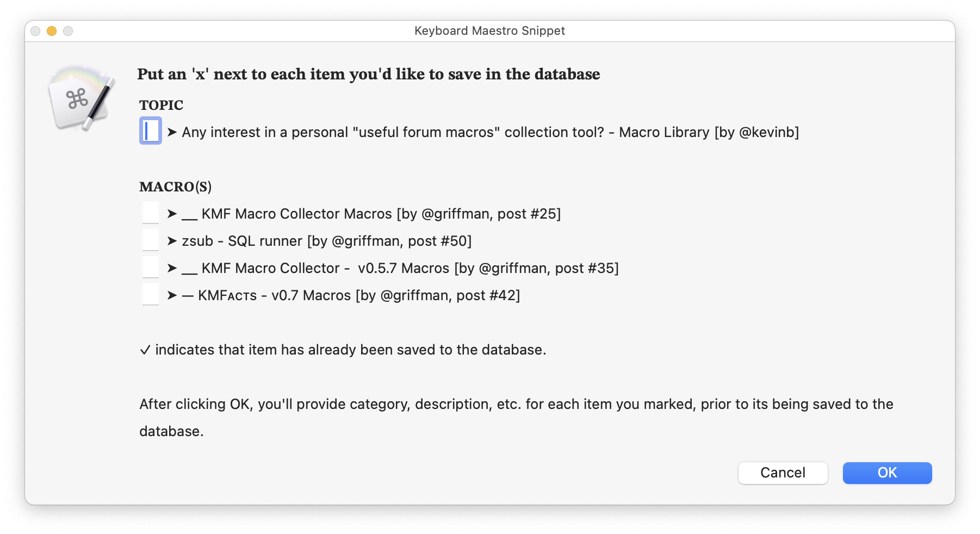Click the Keyboard Maestro app icon
This screenshot has width=980, height=534.
click(x=82, y=98)
